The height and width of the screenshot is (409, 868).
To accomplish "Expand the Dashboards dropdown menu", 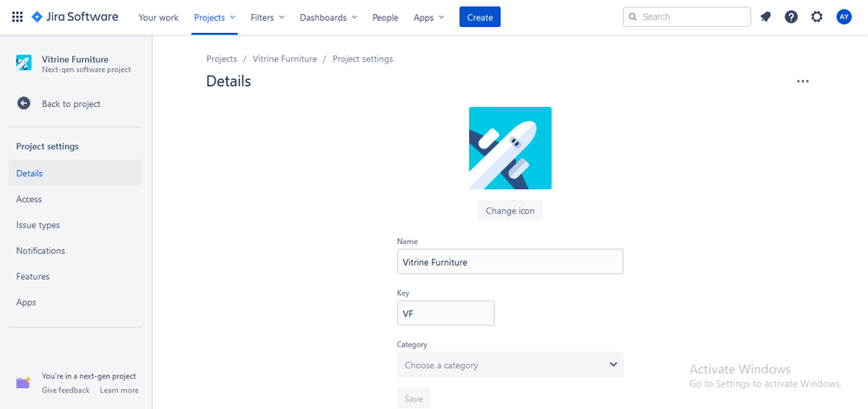I will [328, 17].
